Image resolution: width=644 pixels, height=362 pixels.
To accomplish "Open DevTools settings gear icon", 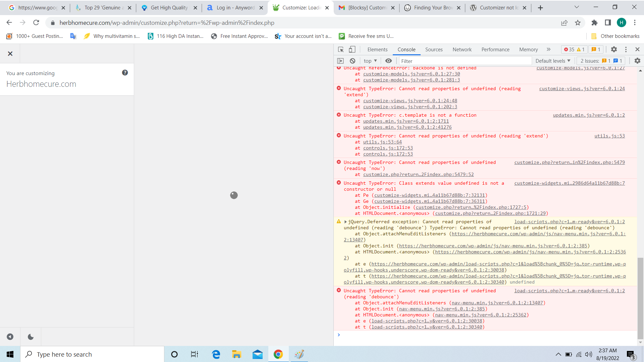I will [614, 50].
